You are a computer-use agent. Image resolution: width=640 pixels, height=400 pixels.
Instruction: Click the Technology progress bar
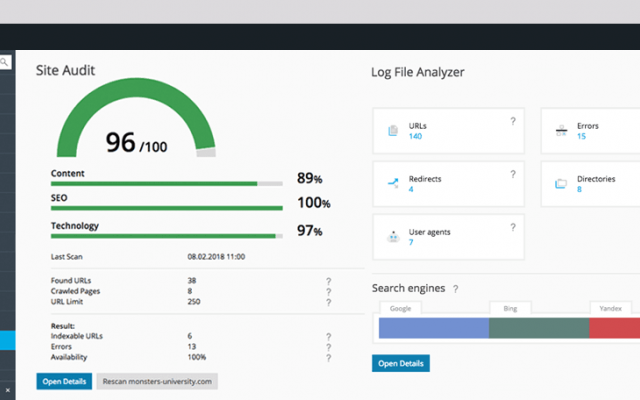167,236
